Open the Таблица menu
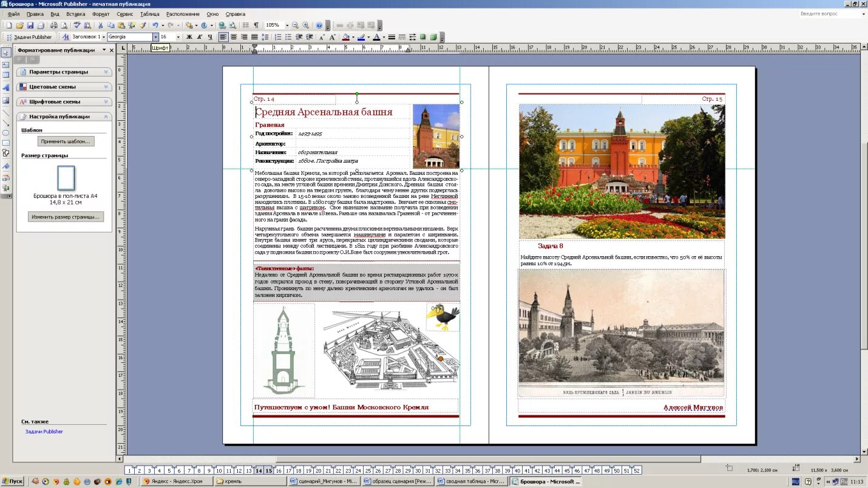The width and height of the screenshot is (868, 488). (x=149, y=14)
